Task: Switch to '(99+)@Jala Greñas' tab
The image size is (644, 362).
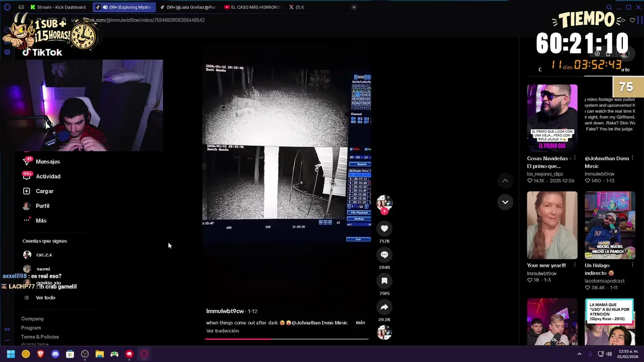Action: pyautogui.click(x=188, y=7)
